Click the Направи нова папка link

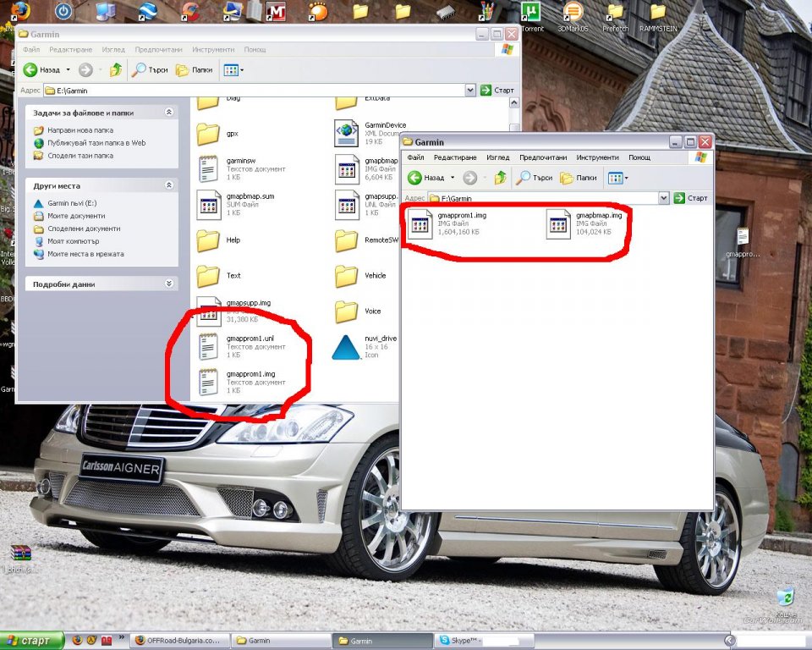[80, 131]
